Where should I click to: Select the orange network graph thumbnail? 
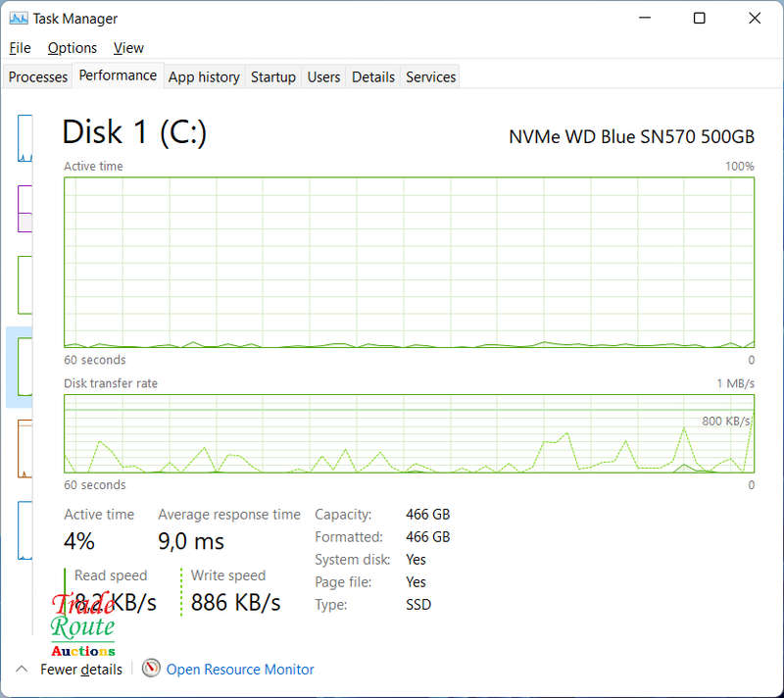[x=25, y=448]
